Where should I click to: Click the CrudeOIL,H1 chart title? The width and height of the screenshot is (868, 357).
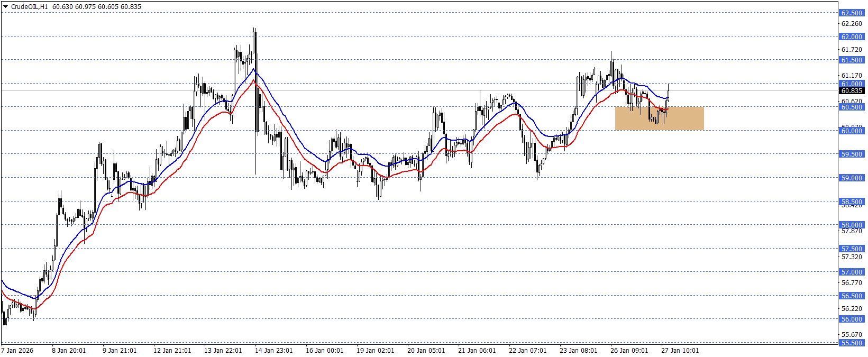29,7
